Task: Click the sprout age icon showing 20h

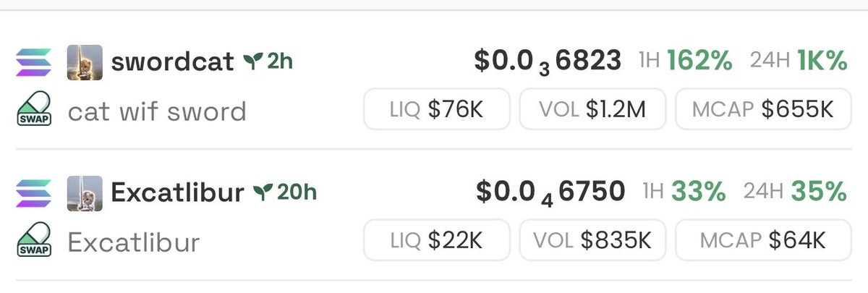Action: tap(261, 192)
